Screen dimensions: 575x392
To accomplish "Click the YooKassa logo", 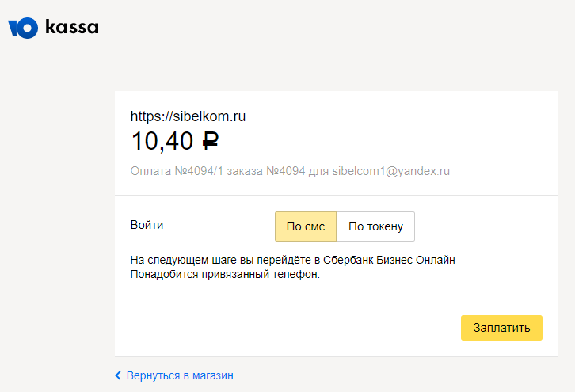I will 54,28.
